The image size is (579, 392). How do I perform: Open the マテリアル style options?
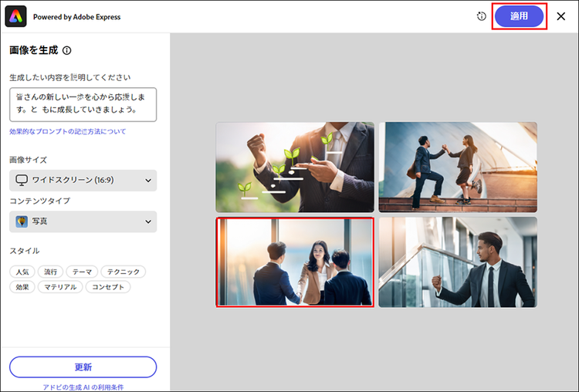coord(59,287)
